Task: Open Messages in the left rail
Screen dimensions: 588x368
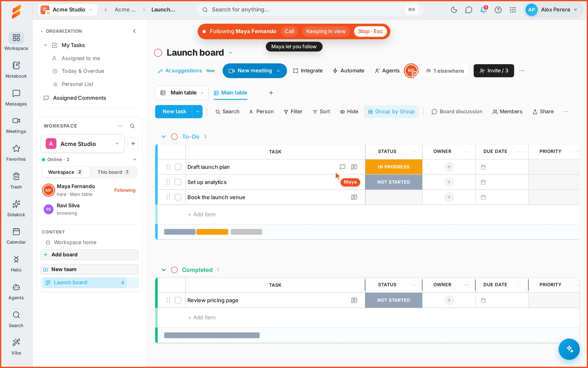Action: point(16,98)
